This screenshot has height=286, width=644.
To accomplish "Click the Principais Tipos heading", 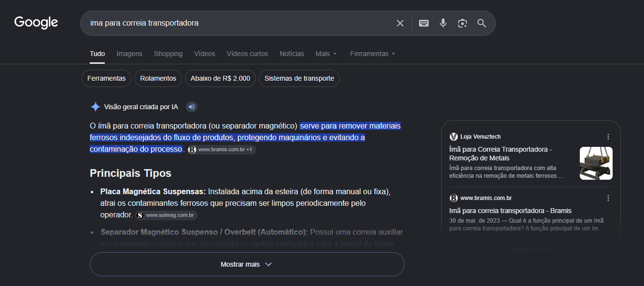I will pos(130,173).
